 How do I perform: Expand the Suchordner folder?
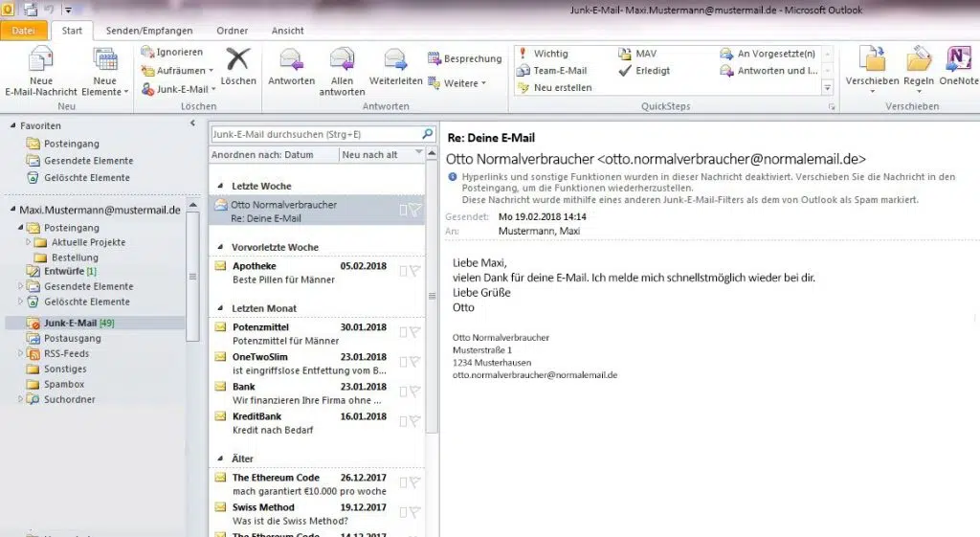(20, 399)
